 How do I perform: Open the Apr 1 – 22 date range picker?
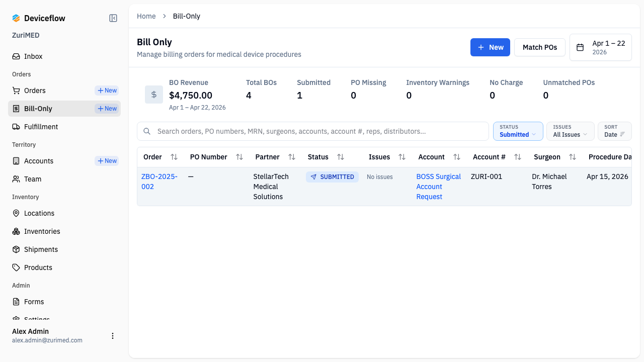pos(601,47)
